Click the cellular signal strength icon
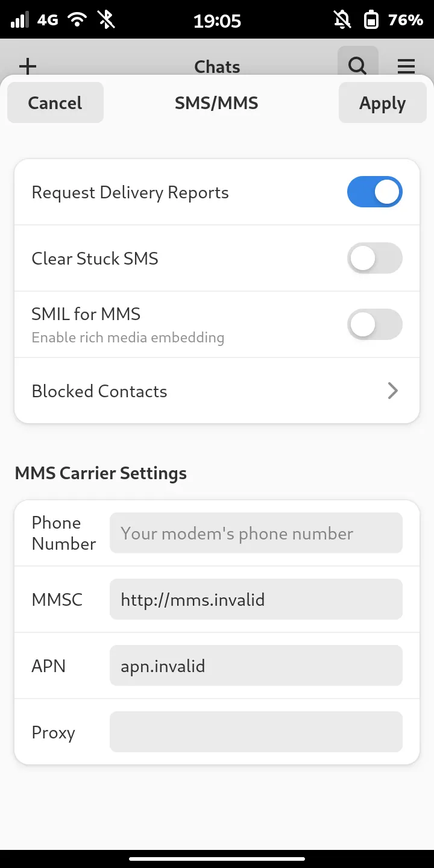Image resolution: width=434 pixels, height=868 pixels. pos(20,20)
